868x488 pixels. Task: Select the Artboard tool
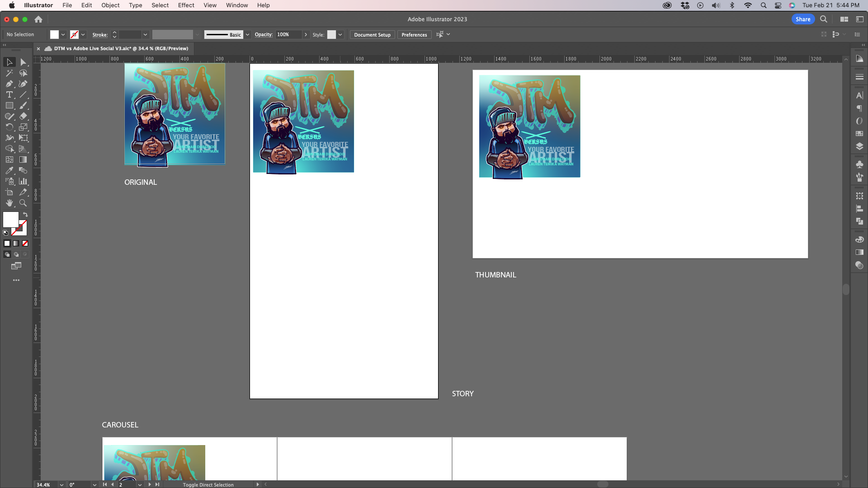(x=9, y=192)
